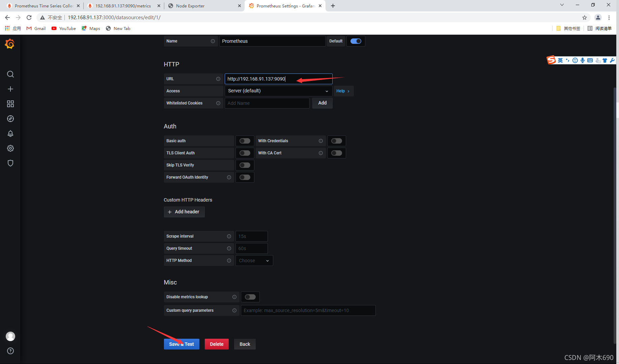Open Server Admin shield in the sidebar
The width and height of the screenshot is (619, 364).
[10, 163]
